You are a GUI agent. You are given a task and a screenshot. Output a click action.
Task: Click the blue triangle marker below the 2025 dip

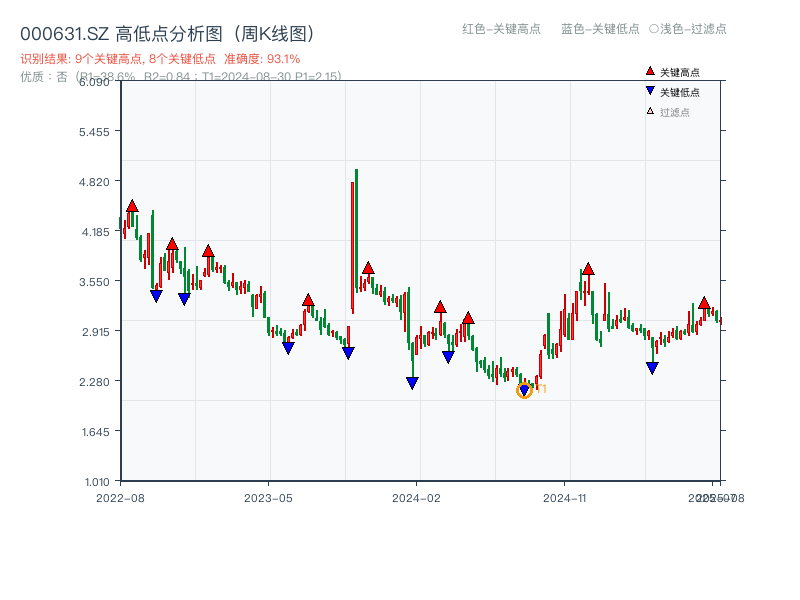pos(652,367)
